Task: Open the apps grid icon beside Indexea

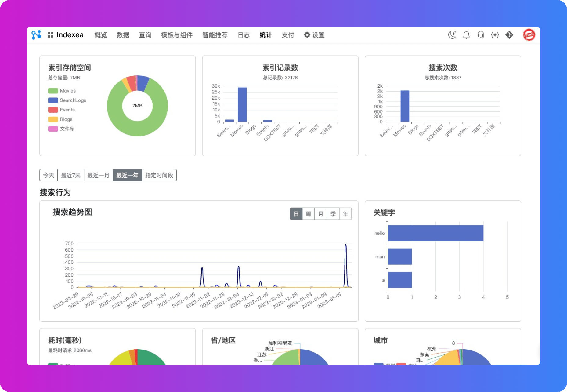Action: point(50,35)
